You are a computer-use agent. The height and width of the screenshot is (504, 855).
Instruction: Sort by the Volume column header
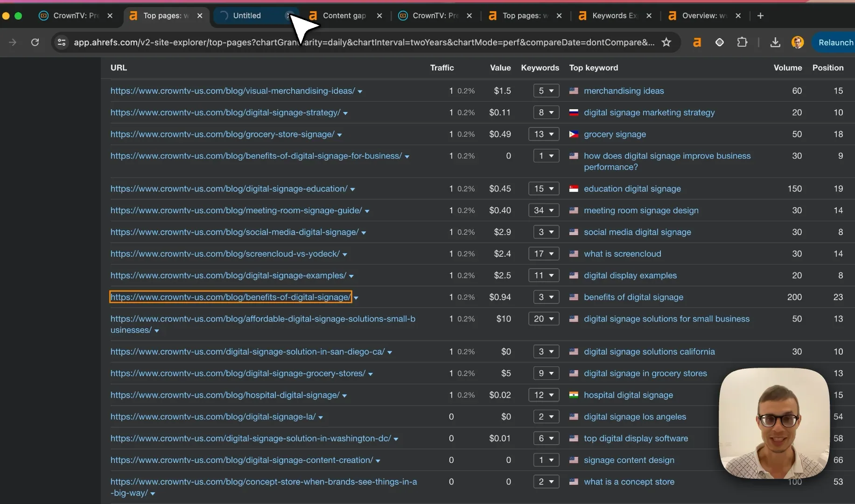(x=787, y=68)
